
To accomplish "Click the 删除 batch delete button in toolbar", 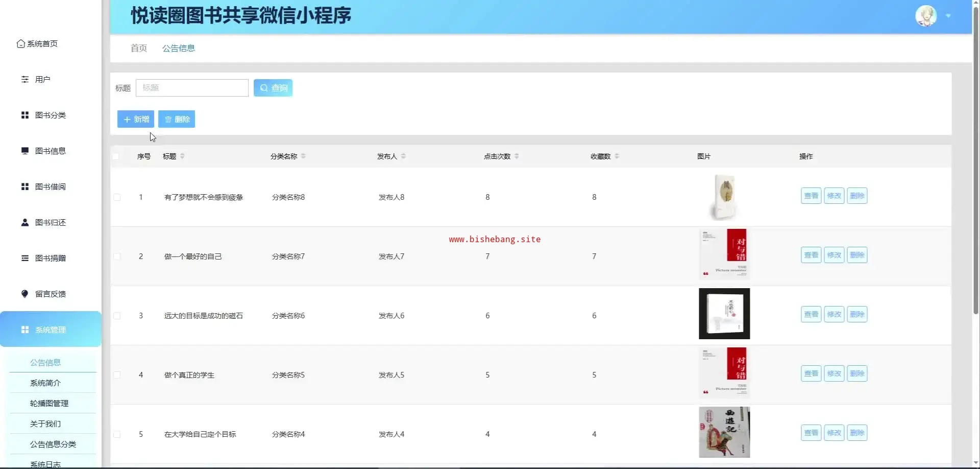I will click(x=177, y=119).
